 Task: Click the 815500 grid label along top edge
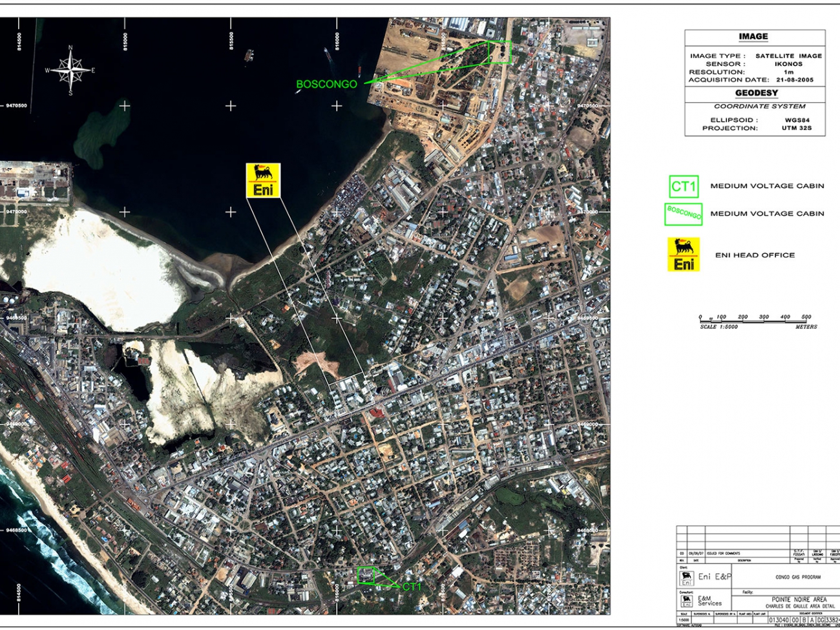[231, 41]
